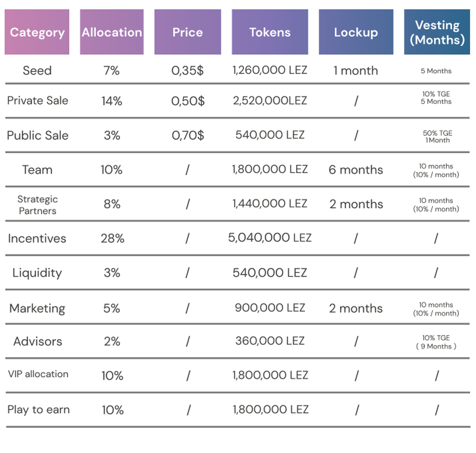Select the Play to earn label
Image resolution: width=476 pixels, height=453 pixels.
pyautogui.click(x=38, y=410)
